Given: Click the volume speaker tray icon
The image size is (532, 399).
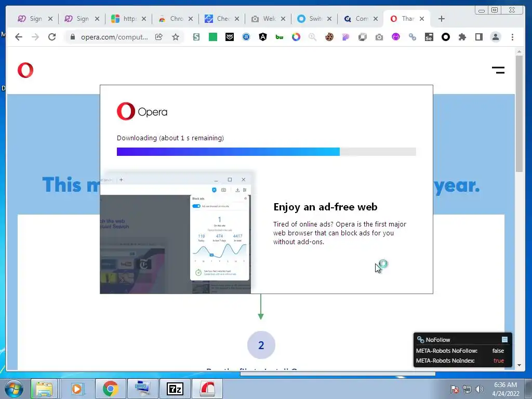Looking at the screenshot, I should 480,389.
